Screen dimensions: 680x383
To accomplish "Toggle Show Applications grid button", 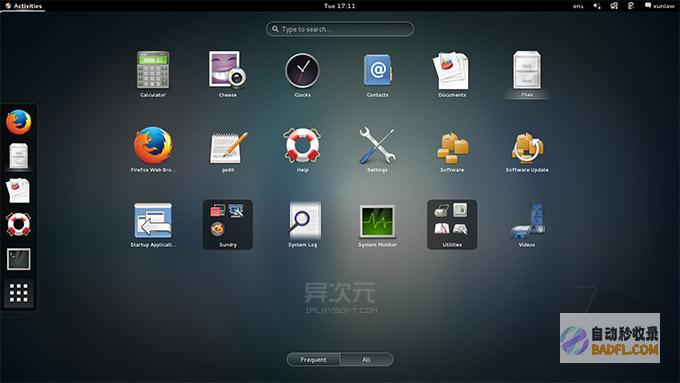I will [19, 293].
